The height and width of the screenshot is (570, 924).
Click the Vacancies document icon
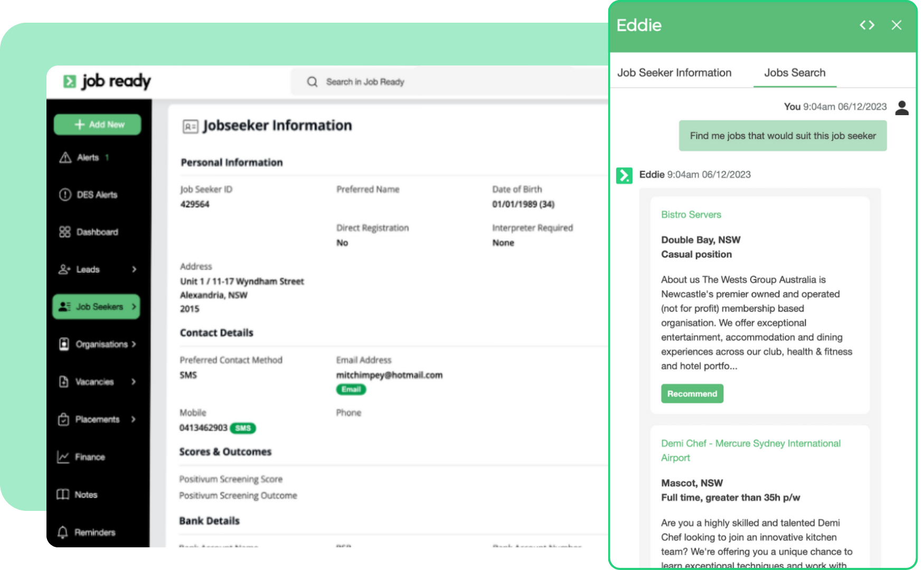tap(63, 382)
